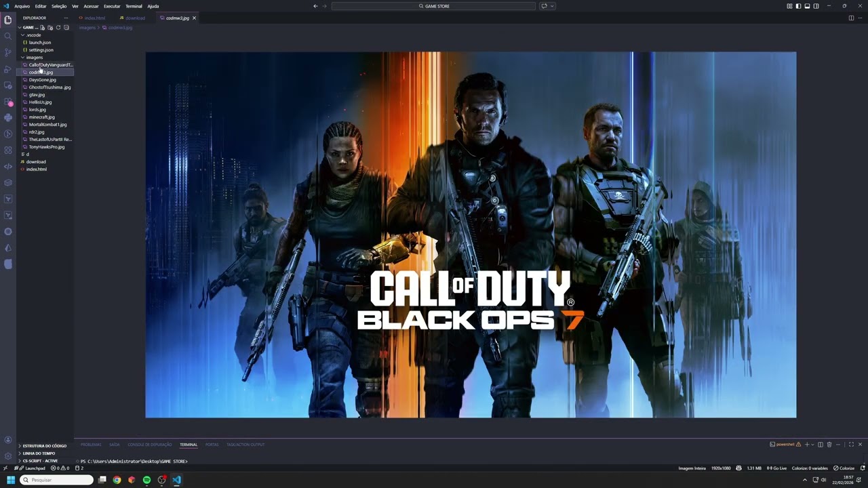Open the code brackets icon in activity bar

(8, 166)
